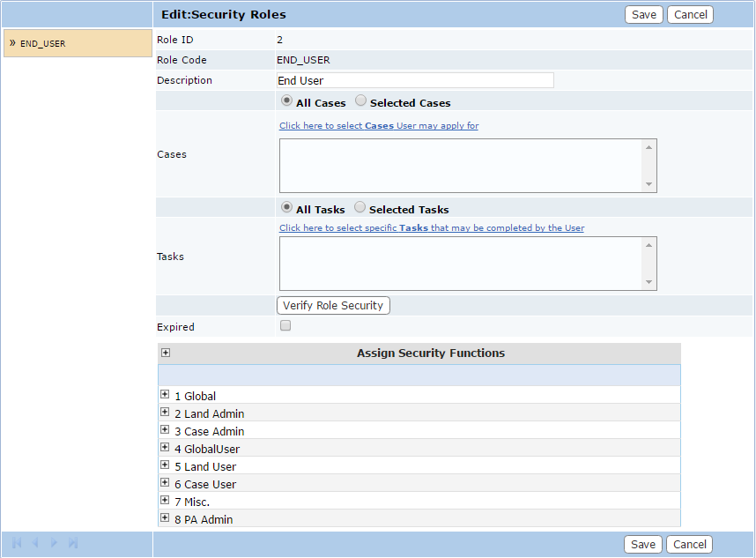Expand the 2 Land Admin node
This screenshot has height=558, width=756.
click(x=165, y=413)
